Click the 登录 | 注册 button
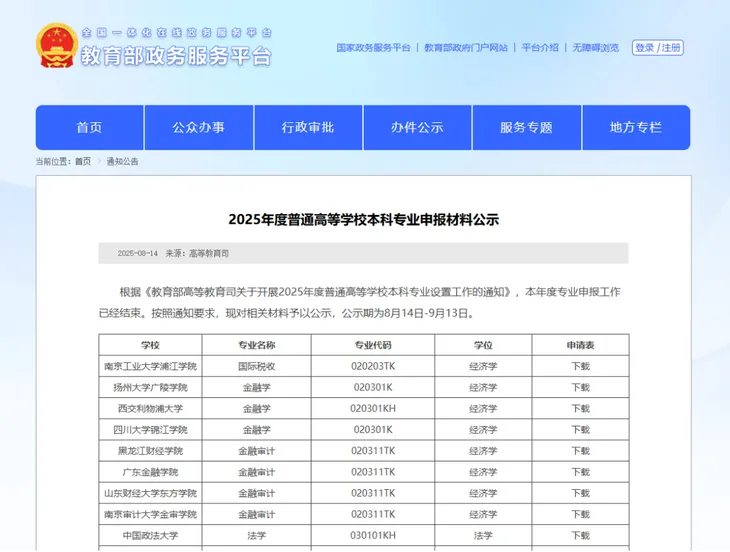 pyautogui.click(x=658, y=48)
